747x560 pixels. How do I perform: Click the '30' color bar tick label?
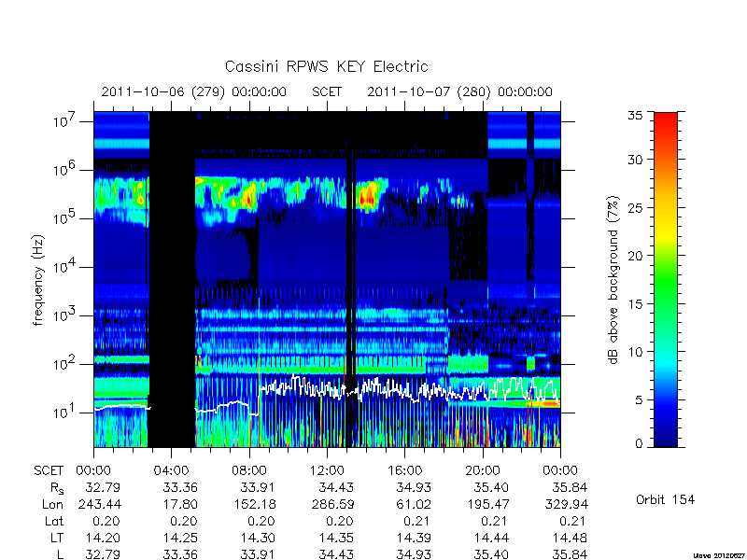[x=635, y=160]
